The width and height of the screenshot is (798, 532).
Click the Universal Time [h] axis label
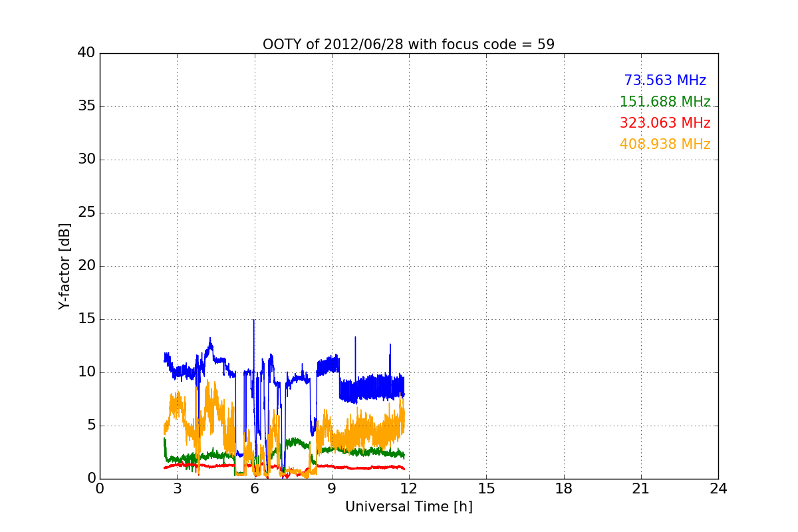(408, 507)
